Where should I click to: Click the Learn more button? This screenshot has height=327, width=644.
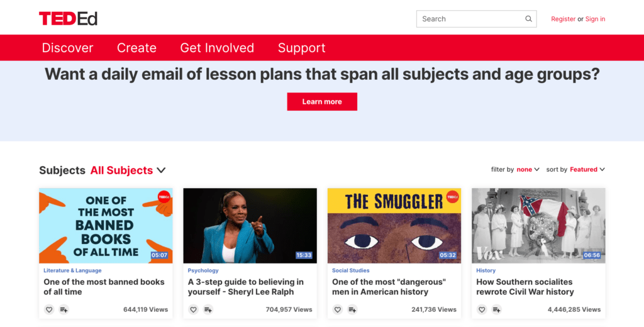coord(322,101)
